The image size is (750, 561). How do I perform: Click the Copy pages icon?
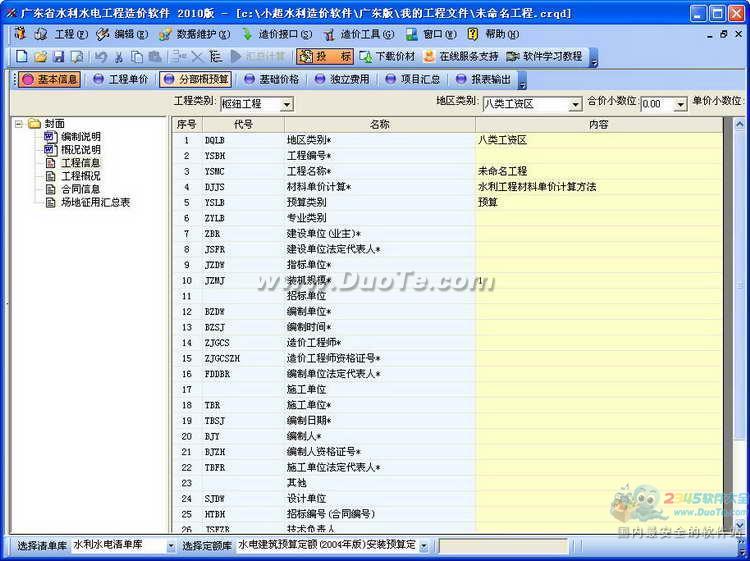pyautogui.click(x=137, y=57)
